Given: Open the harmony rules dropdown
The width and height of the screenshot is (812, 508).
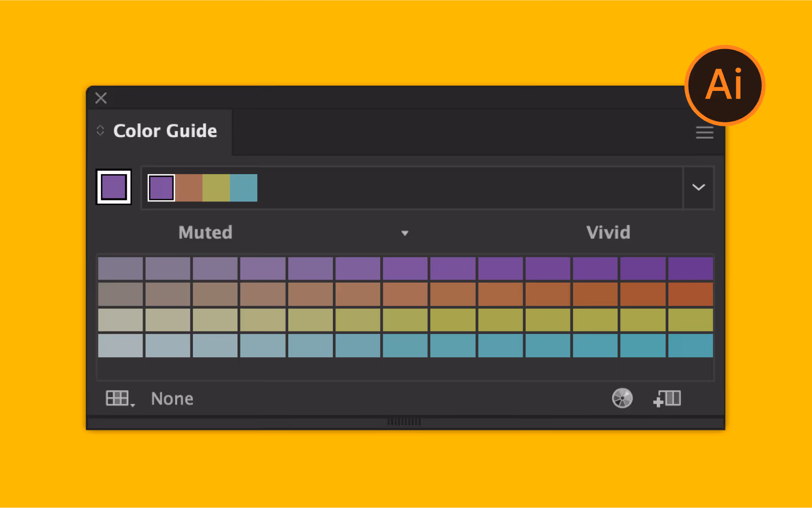Looking at the screenshot, I should point(698,187).
